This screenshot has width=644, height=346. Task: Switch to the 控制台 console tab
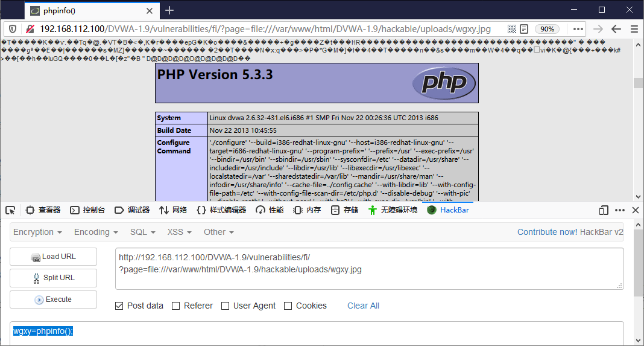click(87, 210)
